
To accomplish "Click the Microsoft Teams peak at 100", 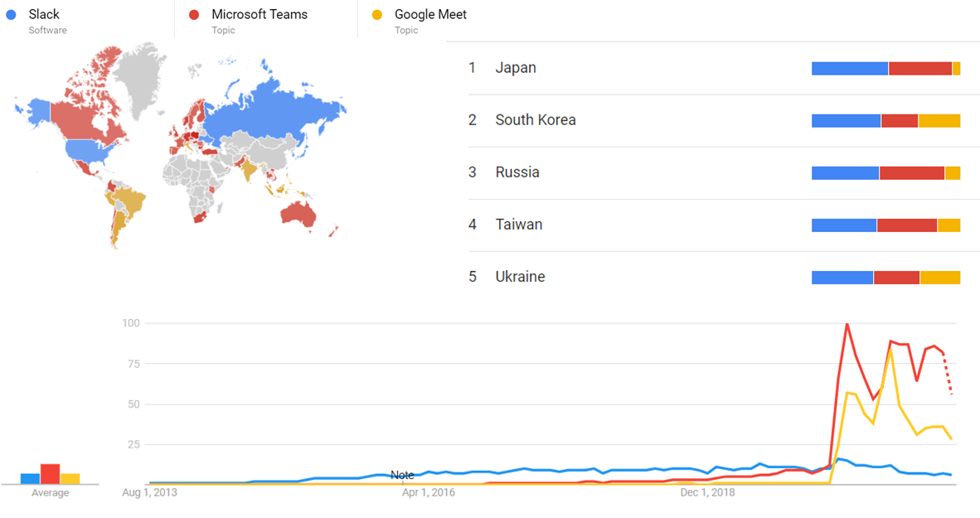I will tap(847, 324).
